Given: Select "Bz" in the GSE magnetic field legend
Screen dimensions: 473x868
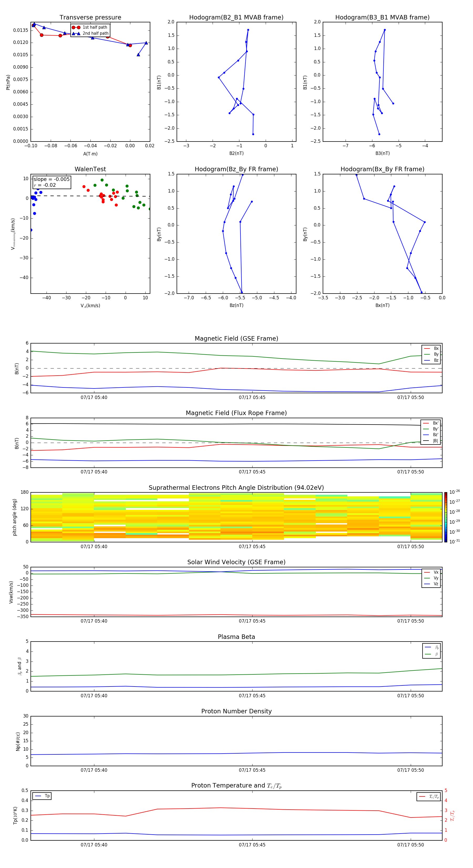Looking at the screenshot, I should (x=431, y=360).
